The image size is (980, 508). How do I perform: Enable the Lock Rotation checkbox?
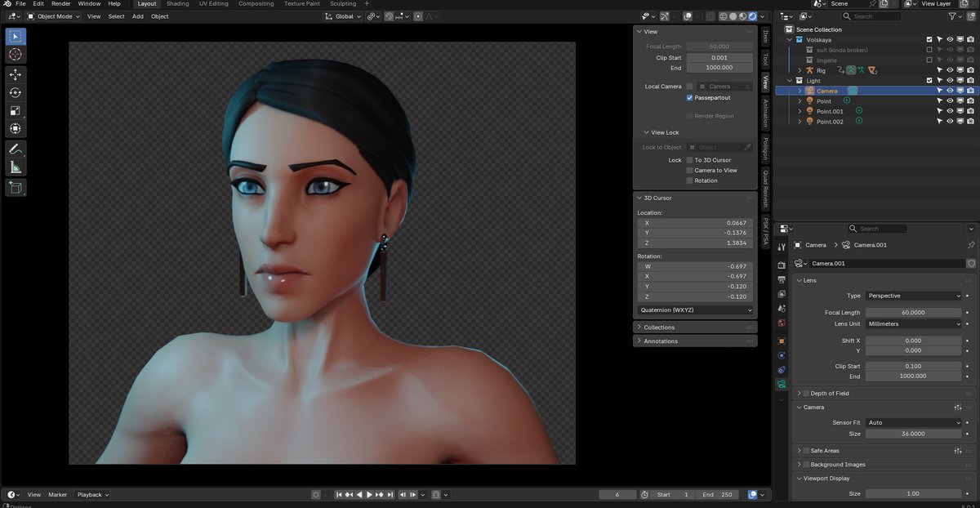pos(690,180)
